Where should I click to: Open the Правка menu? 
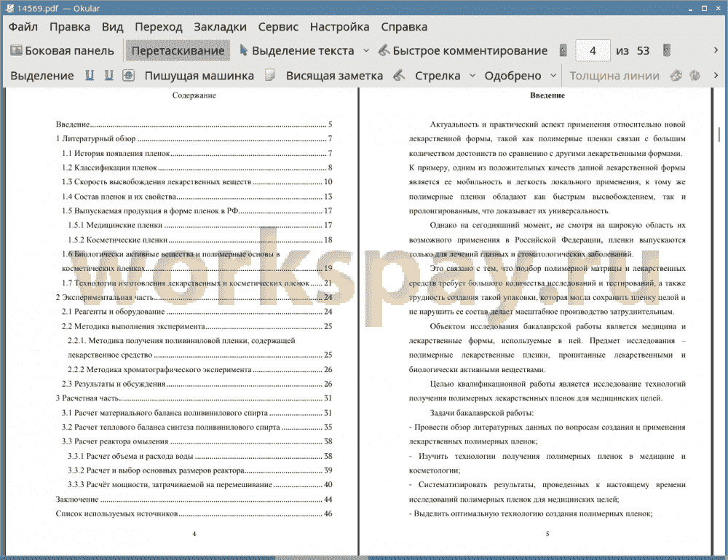[70, 27]
